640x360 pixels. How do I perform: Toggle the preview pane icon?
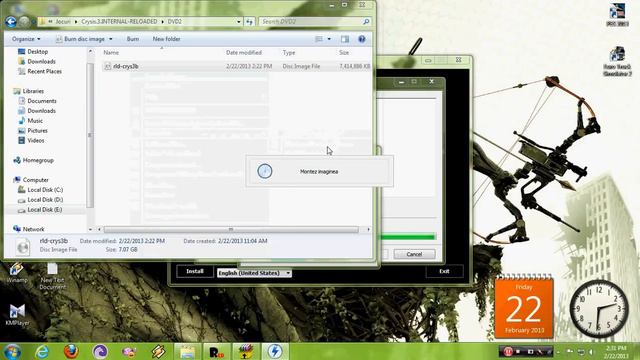pyautogui.click(x=345, y=39)
